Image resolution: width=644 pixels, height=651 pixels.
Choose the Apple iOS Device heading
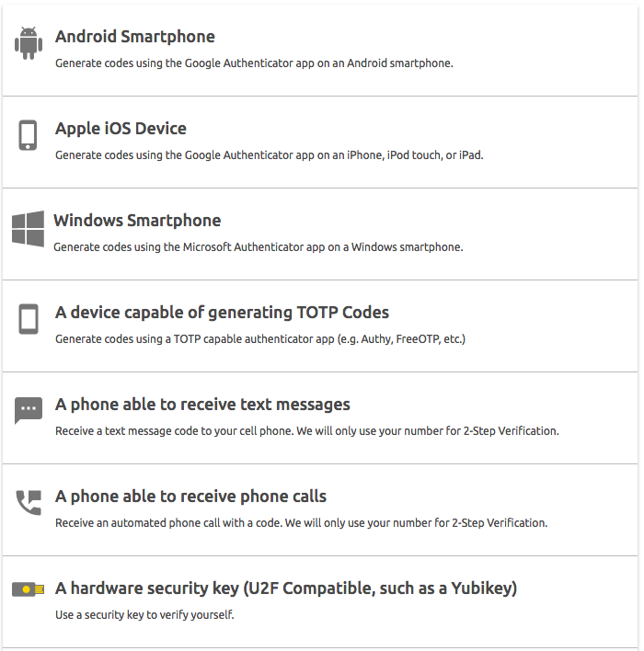click(x=121, y=129)
